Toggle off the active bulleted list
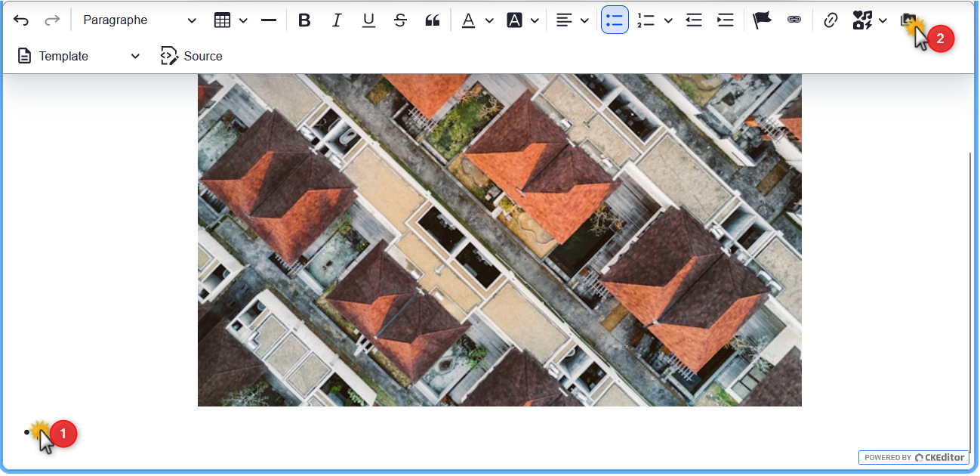Screen dimensions: 980x476 click(x=615, y=20)
